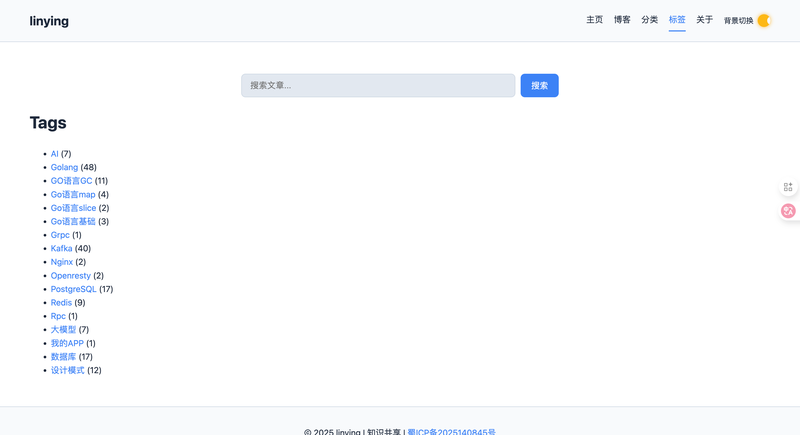This screenshot has height=435, width=800.
Task: Open the Kafka tag link
Action: click(61, 248)
